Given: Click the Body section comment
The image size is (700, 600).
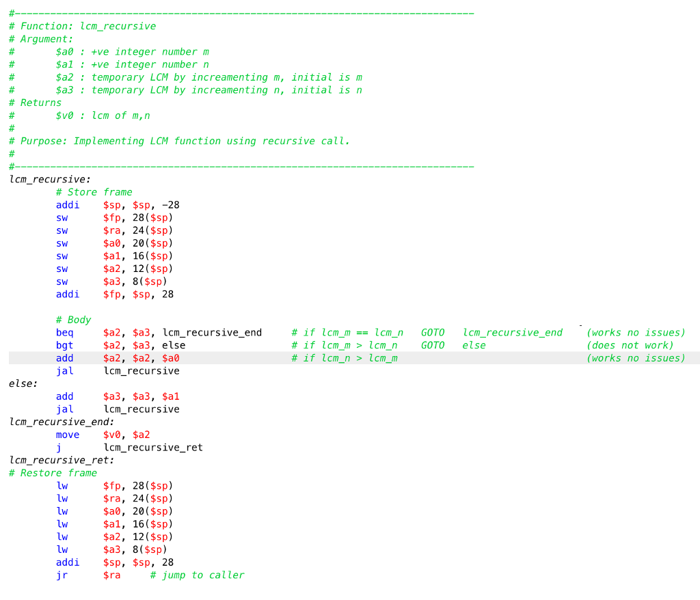Looking at the screenshot, I should tap(73, 319).
